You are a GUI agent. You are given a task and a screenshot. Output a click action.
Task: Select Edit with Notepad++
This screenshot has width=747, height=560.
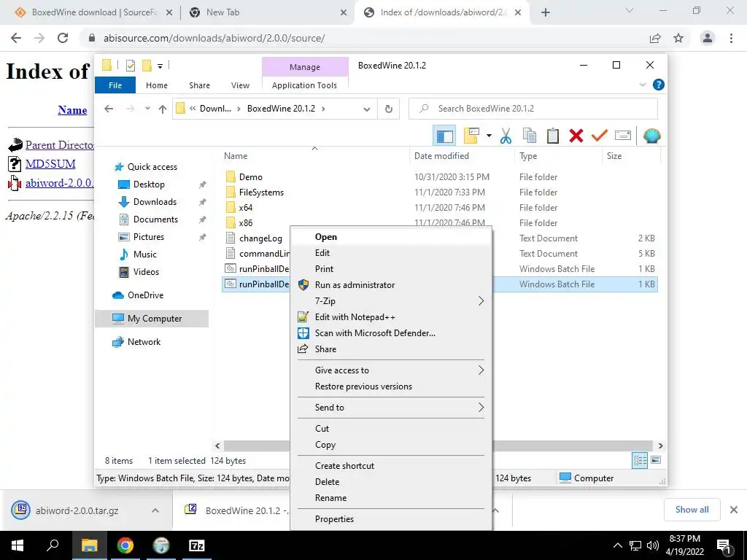coord(391,317)
